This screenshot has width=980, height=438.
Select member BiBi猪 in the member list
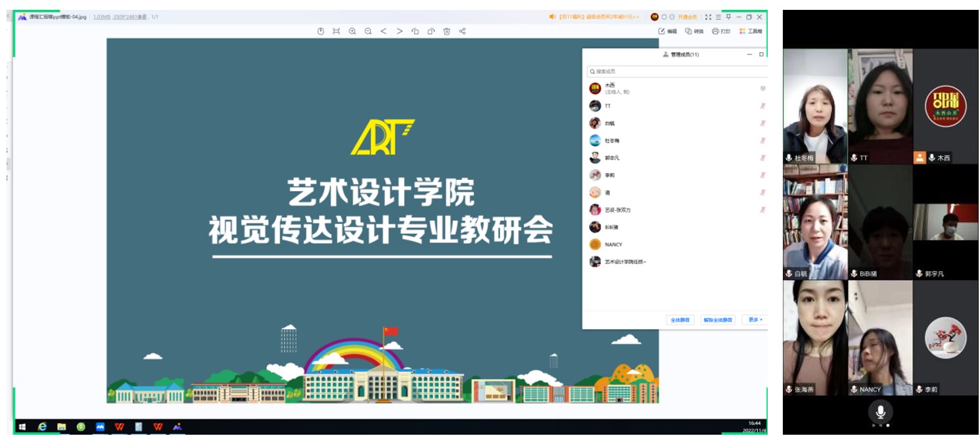click(x=676, y=227)
